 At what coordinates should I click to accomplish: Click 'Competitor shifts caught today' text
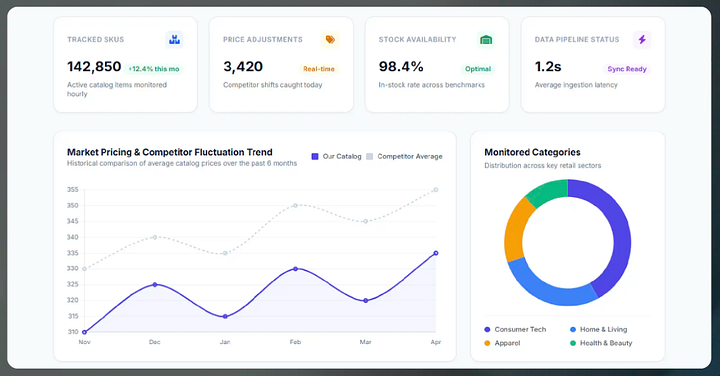click(273, 85)
